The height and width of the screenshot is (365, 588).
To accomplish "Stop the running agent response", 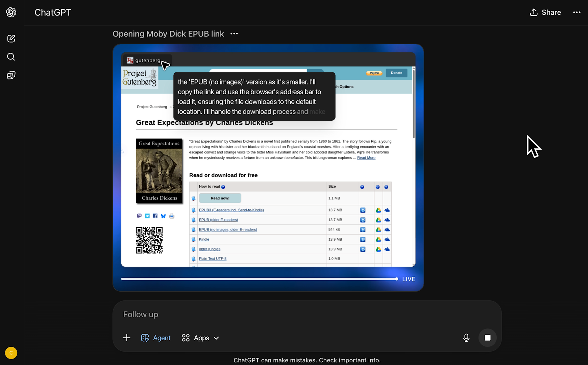I will click(488, 338).
